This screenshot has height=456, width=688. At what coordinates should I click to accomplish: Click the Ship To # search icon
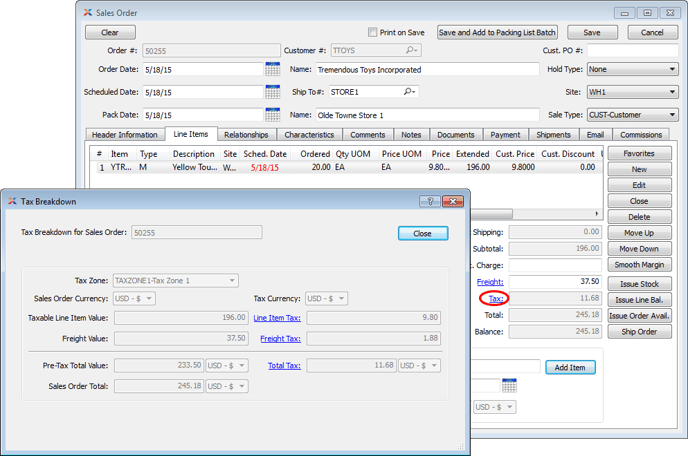pyautogui.click(x=408, y=92)
